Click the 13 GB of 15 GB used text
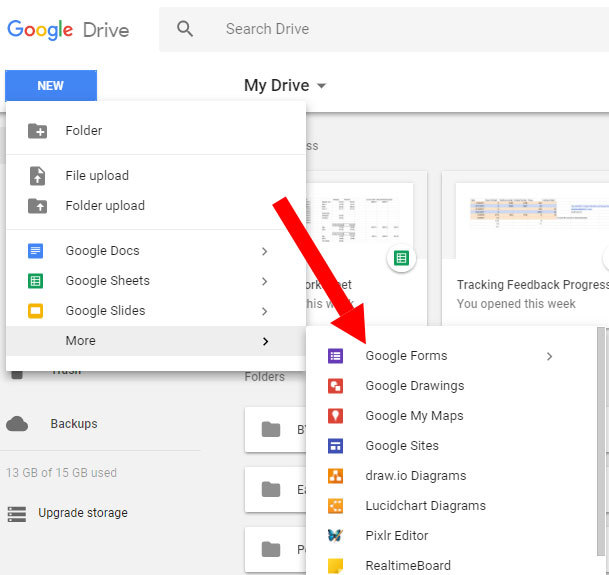 pyautogui.click(x=61, y=473)
